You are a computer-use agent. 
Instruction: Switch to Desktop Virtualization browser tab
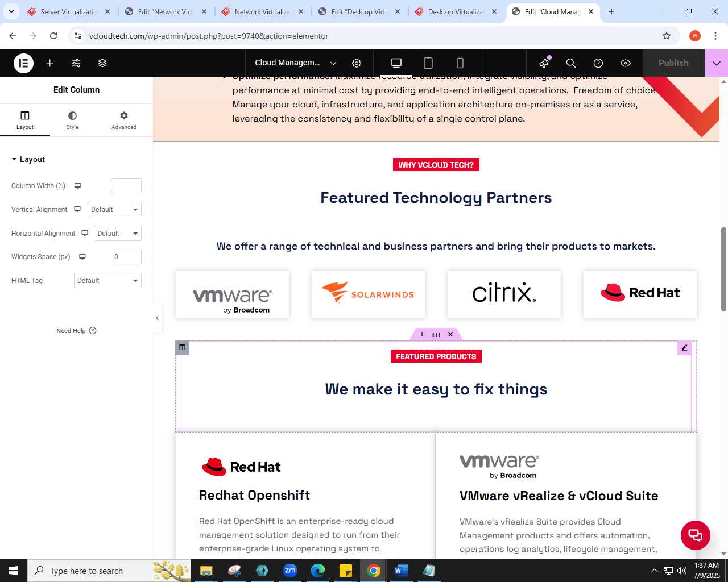456,11
